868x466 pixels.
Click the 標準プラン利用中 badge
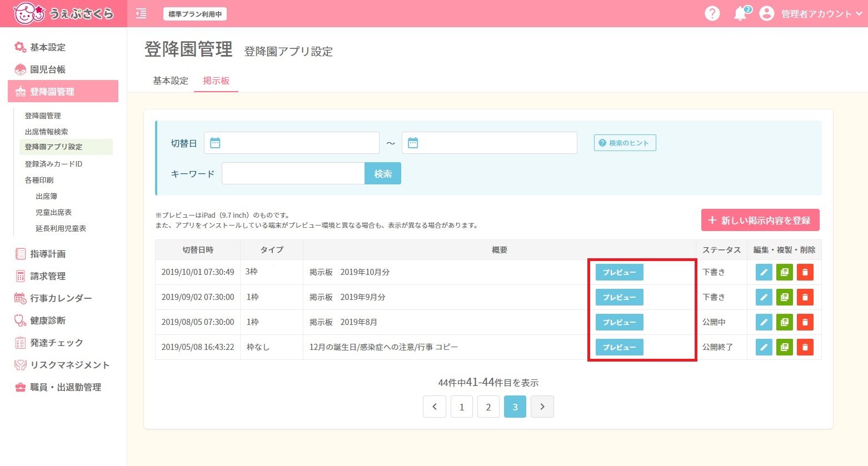(195, 14)
